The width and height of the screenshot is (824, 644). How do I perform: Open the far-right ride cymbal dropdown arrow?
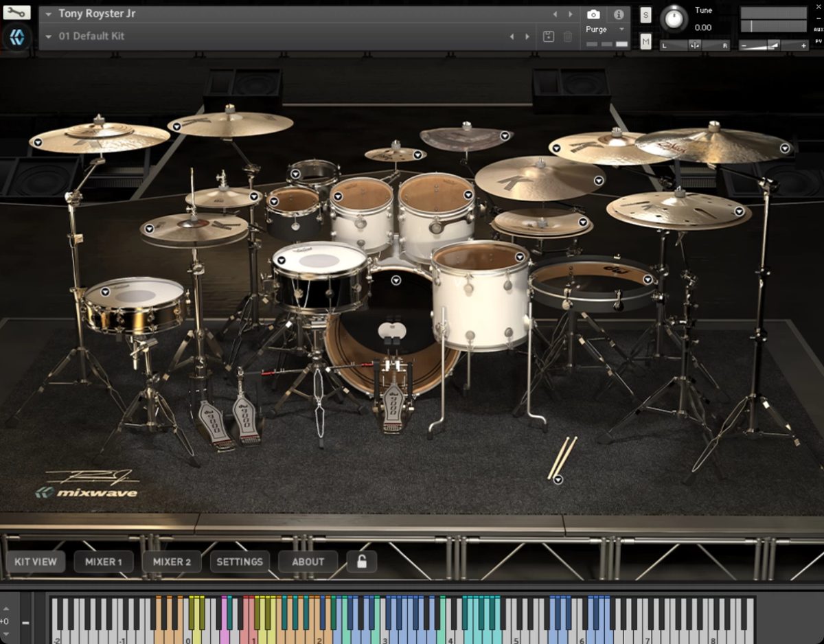point(784,148)
